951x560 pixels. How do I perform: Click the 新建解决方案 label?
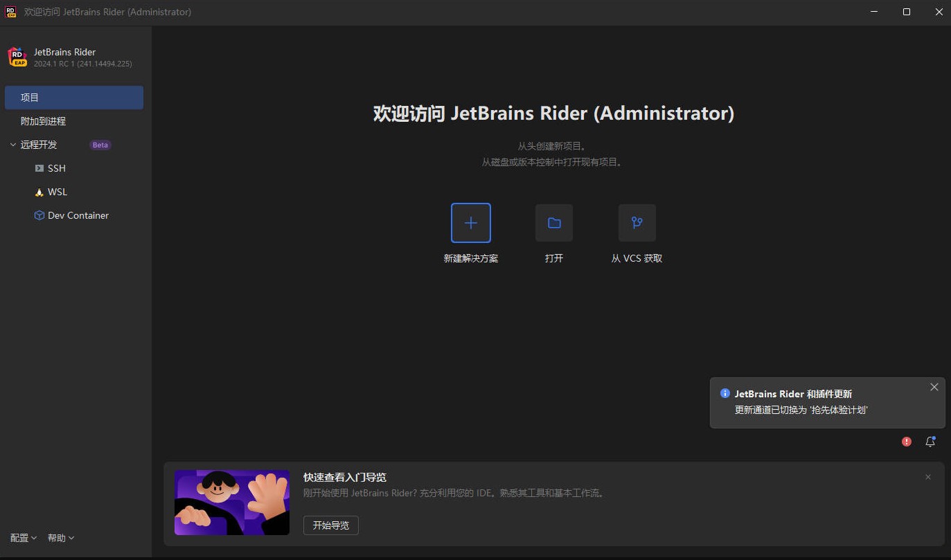click(x=471, y=258)
